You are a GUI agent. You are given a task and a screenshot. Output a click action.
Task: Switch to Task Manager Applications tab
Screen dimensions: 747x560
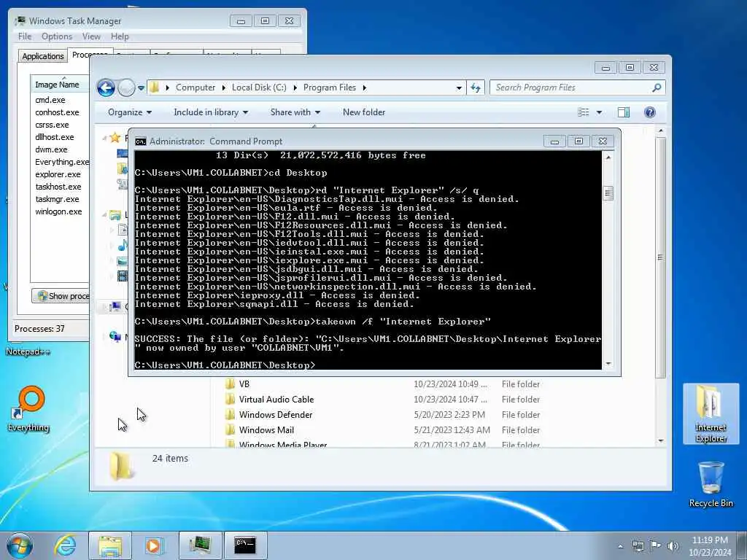(43, 56)
